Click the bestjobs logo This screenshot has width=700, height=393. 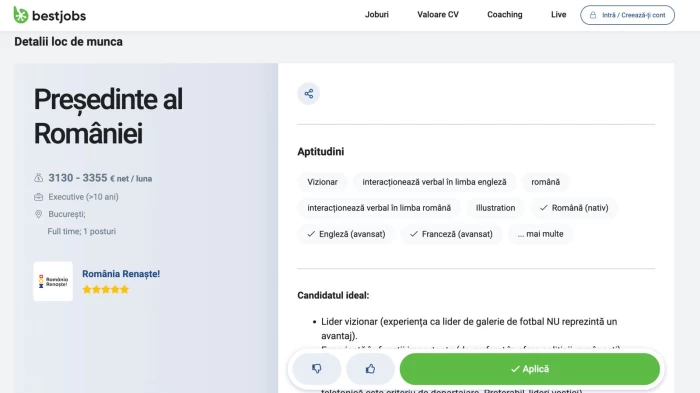[x=50, y=15]
